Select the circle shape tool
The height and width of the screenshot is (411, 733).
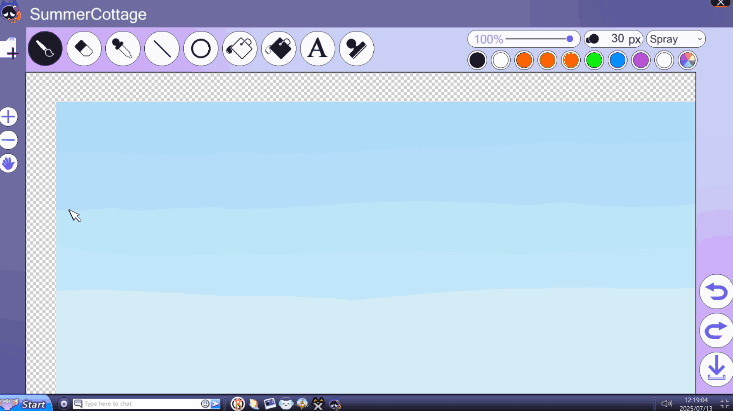[x=201, y=48]
